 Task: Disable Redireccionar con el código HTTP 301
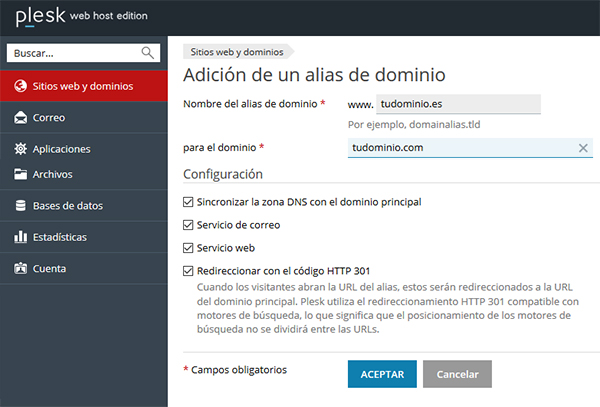(x=188, y=271)
